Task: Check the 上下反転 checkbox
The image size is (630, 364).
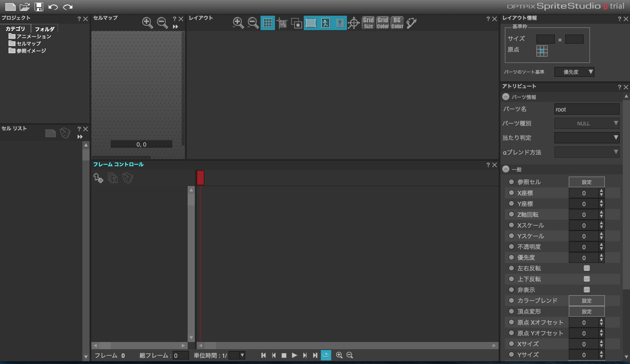Action: 587,279
